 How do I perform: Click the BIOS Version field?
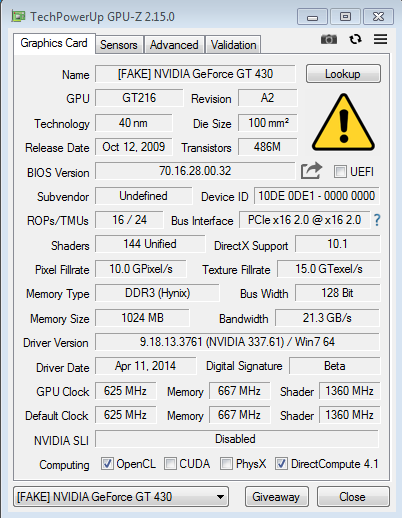195,171
